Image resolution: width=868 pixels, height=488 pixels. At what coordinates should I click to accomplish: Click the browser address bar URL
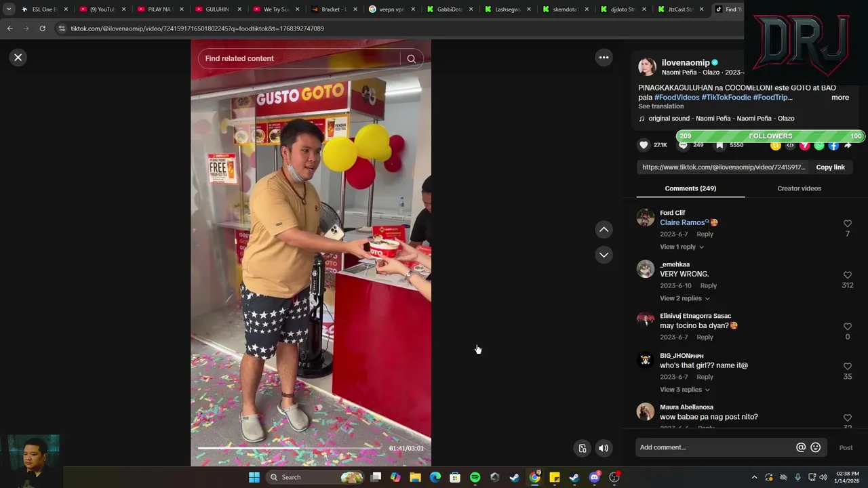(197, 28)
